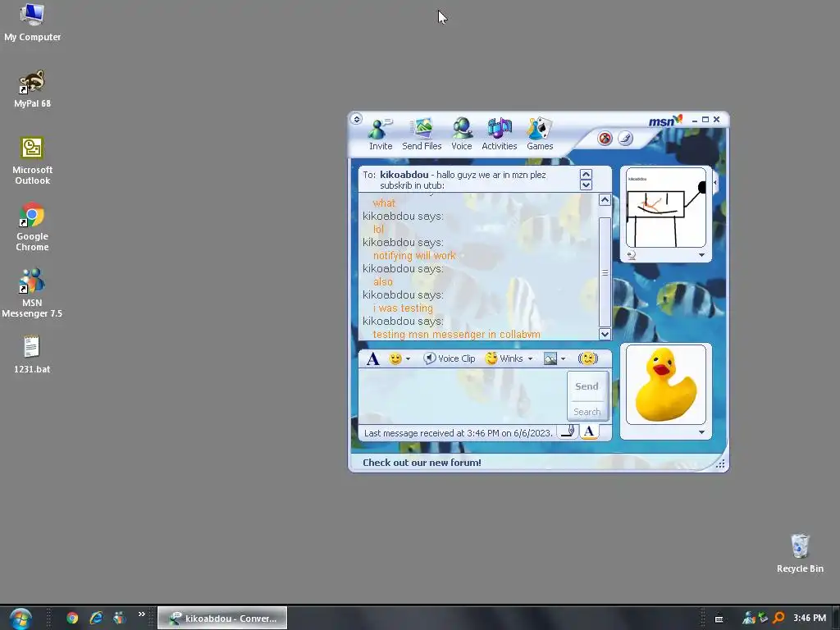The width and height of the screenshot is (840, 630).
Task: Click the contact name kikoabdou in To field
Action: 404,175
